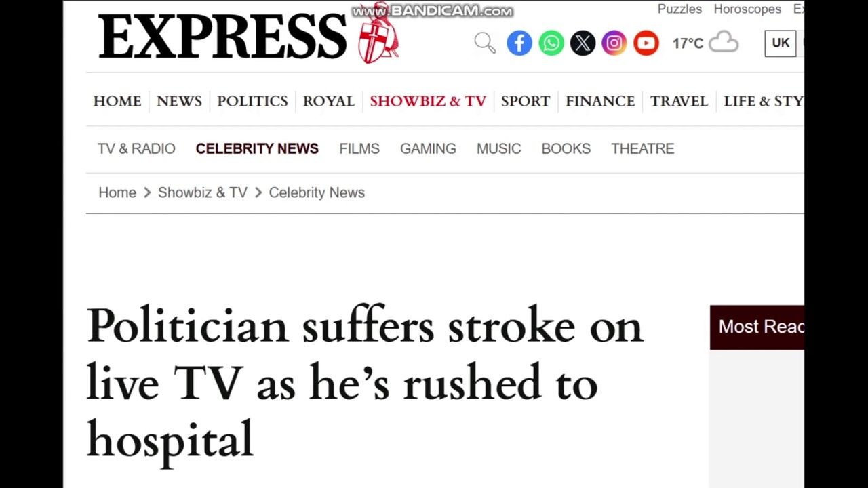Click the Showbiz & TV breadcrumb
The height and width of the screenshot is (488, 868).
point(203,192)
